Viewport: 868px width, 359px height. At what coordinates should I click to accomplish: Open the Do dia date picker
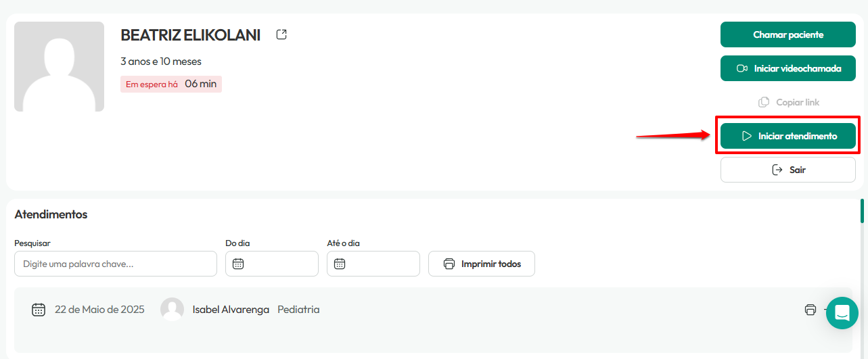coord(272,264)
